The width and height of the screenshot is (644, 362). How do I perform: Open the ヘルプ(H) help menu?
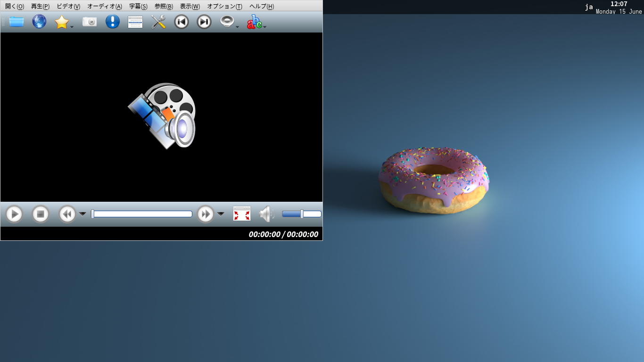coord(261,6)
